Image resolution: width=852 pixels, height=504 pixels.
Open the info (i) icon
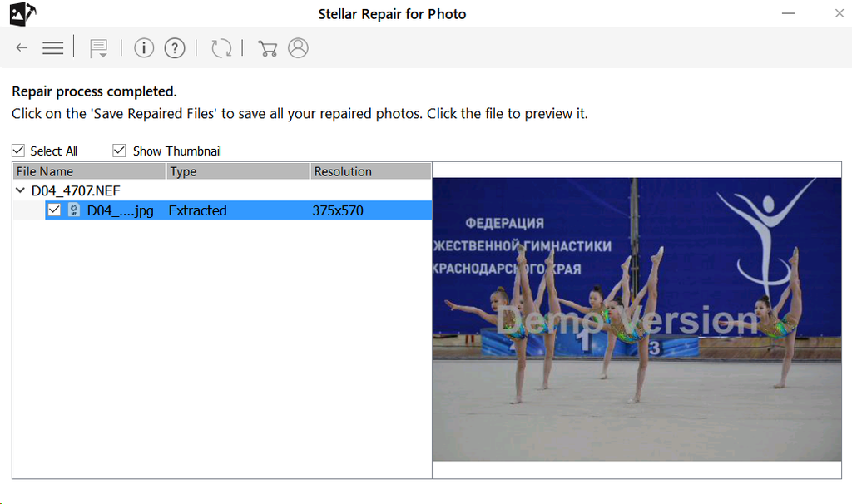click(x=144, y=48)
